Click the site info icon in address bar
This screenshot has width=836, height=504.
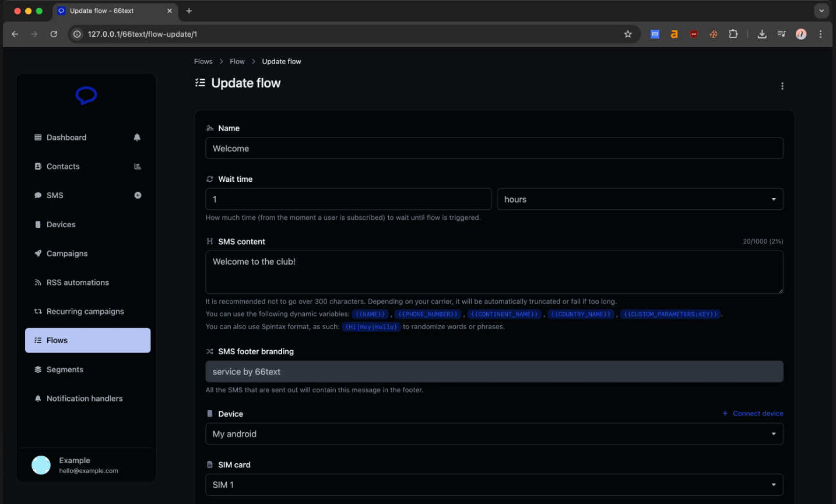(x=77, y=34)
